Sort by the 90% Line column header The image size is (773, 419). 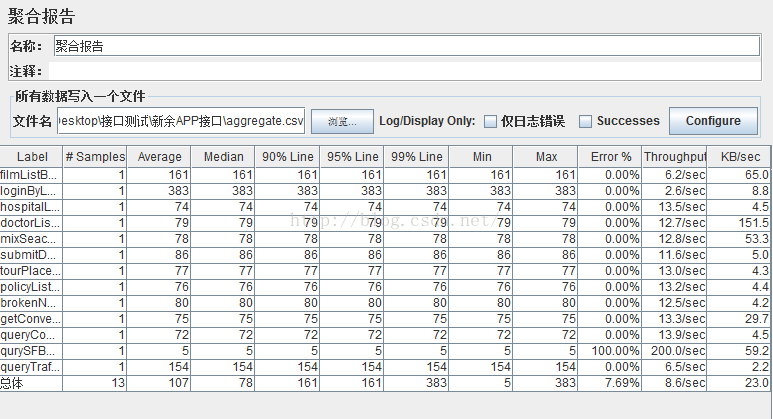[x=287, y=157]
